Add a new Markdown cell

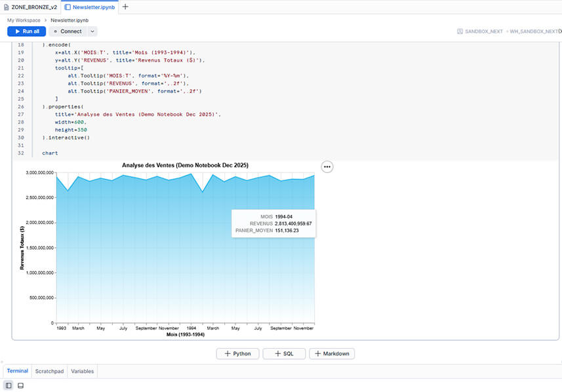331,353
